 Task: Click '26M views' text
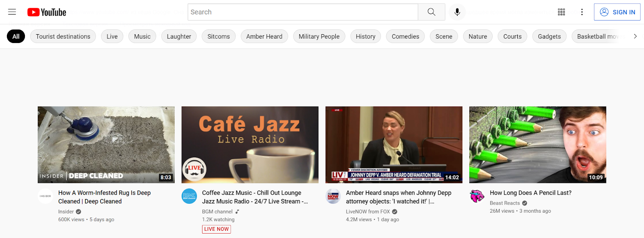[x=502, y=211]
